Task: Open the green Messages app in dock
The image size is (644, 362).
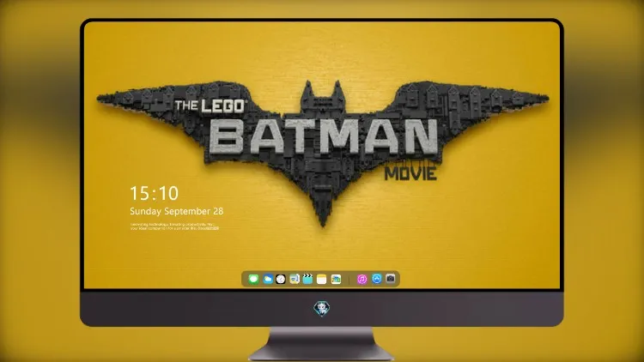Action: (253, 279)
